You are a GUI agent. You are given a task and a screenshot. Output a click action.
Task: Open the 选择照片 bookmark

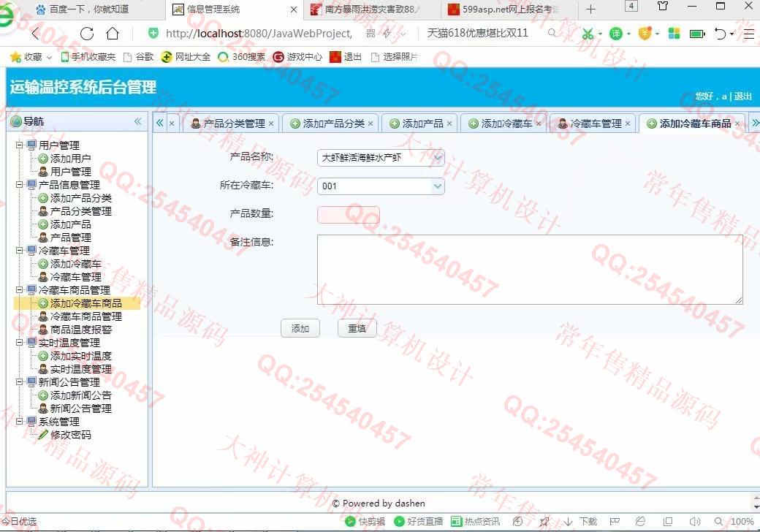pyautogui.click(x=394, y=57)
